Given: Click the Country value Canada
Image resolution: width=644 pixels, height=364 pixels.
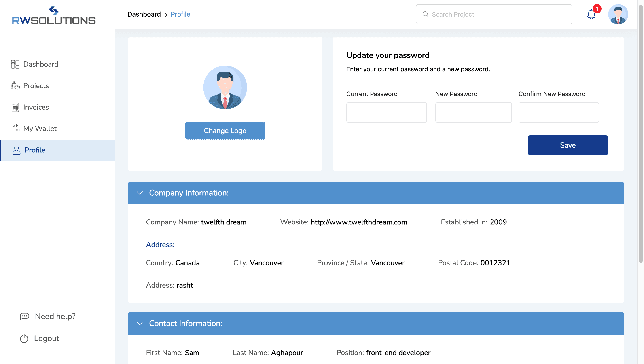Looking at the screenshot, I should coord(188,263).
